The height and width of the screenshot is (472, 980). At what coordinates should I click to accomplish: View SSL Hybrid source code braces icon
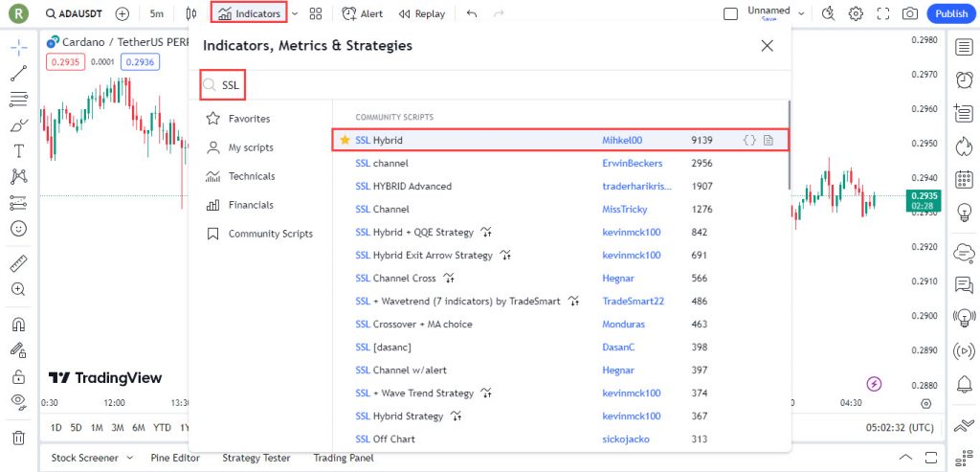pos(748,141)
